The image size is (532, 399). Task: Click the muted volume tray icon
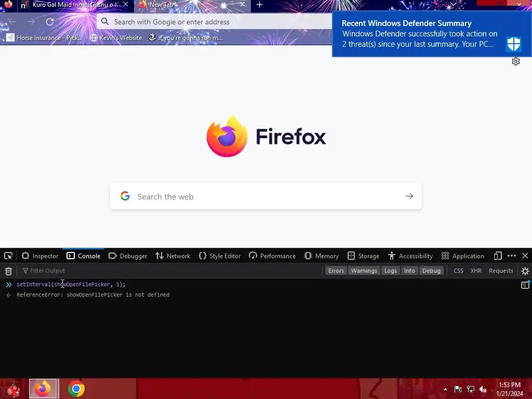[x=483, y=389]
